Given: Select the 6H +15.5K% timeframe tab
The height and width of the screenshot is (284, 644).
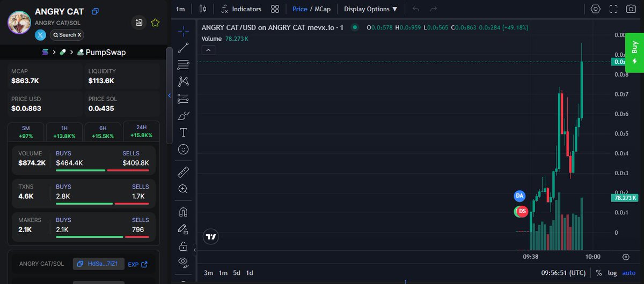Looking at the screenshot, I should tap(103, 132).
